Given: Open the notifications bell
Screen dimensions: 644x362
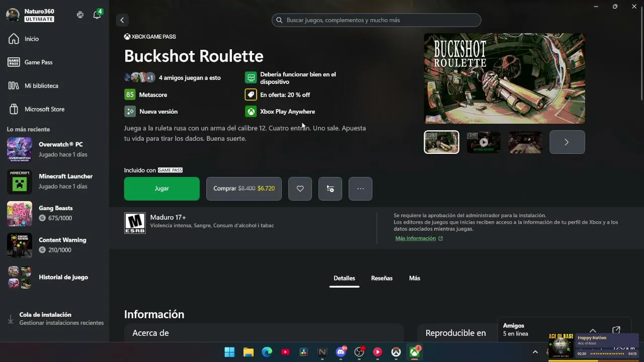Looking at the screenshot, I should [x=97, y=15].
